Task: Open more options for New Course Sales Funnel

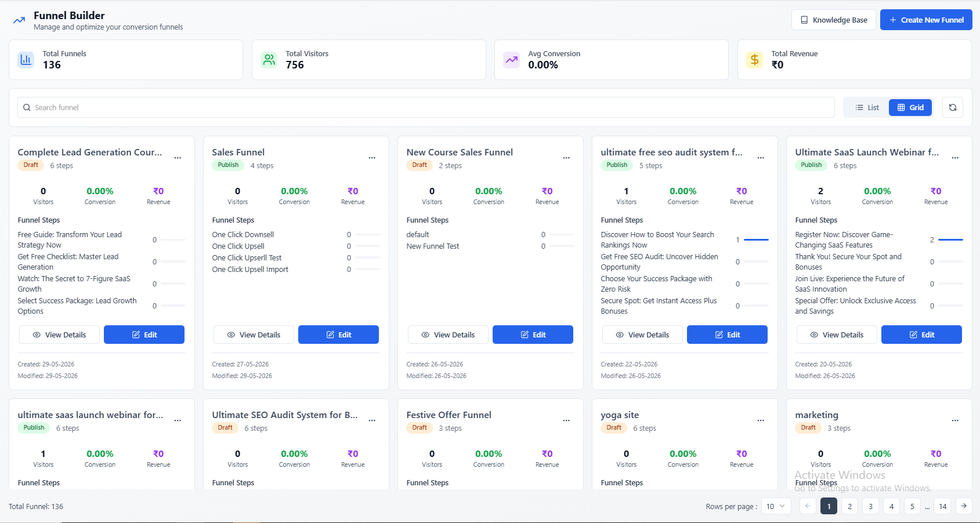Action: (566, 158)
